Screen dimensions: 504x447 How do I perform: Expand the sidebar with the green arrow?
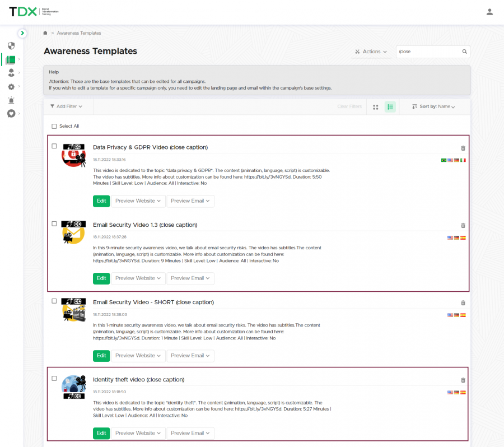click(22, 33)
